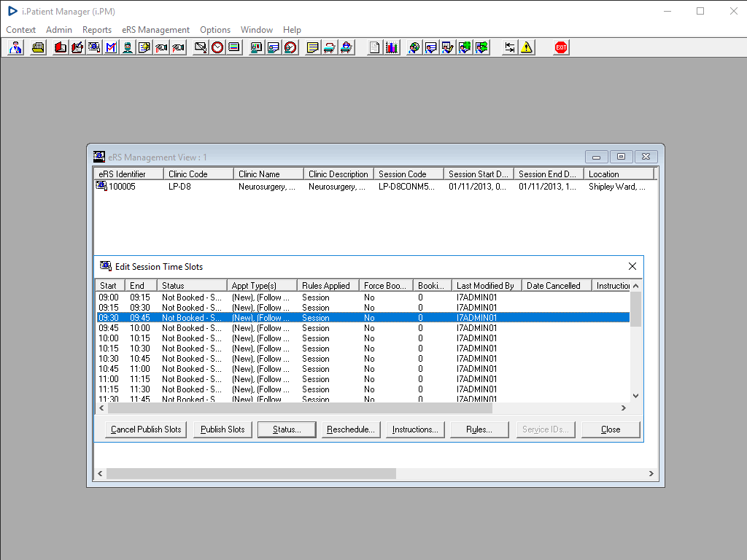
Task: Click the masked surgeon toolbar icon
Action: pyautogui.click(x=128, y=47)
